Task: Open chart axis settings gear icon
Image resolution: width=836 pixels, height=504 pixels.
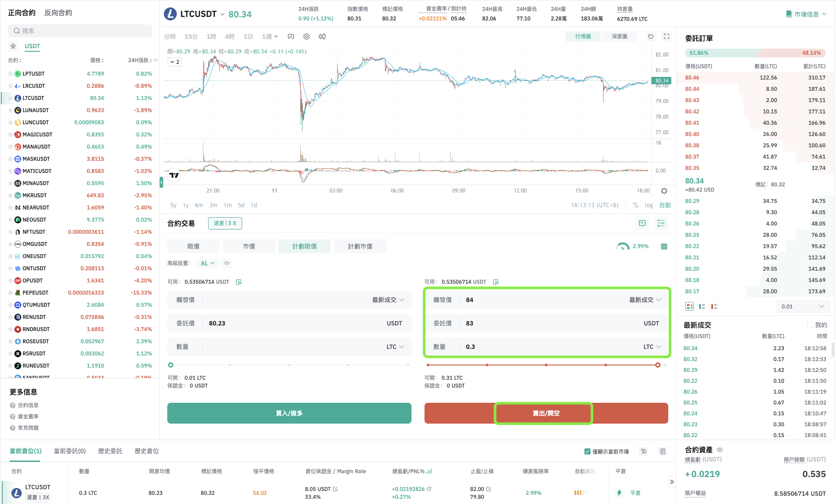Action: (664, 191)
